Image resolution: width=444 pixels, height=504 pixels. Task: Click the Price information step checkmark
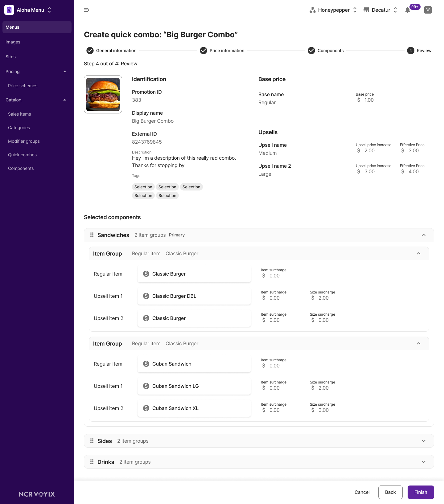point(203,51)
